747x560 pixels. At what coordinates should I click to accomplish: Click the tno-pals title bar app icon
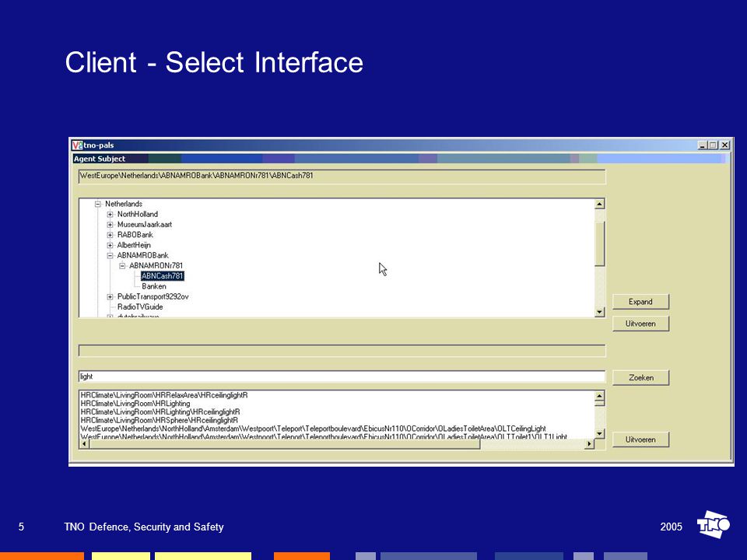pos(77,145)
